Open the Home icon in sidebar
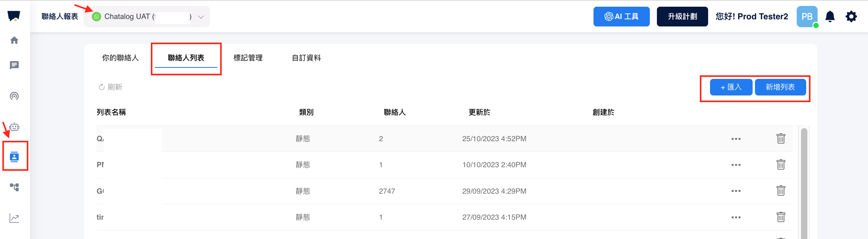This screenshot has height=239, width=868. coord(14,40)
